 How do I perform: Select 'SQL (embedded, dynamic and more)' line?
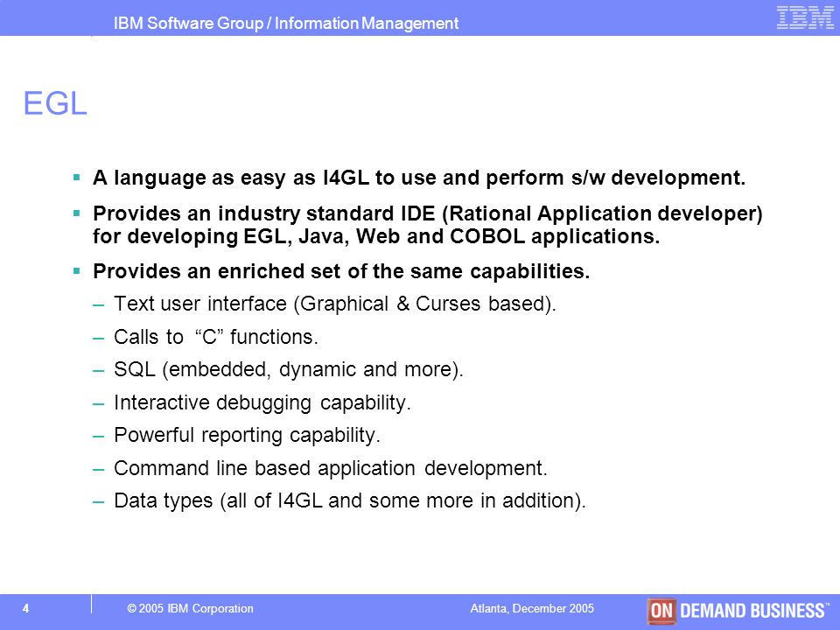coord(288,369)
